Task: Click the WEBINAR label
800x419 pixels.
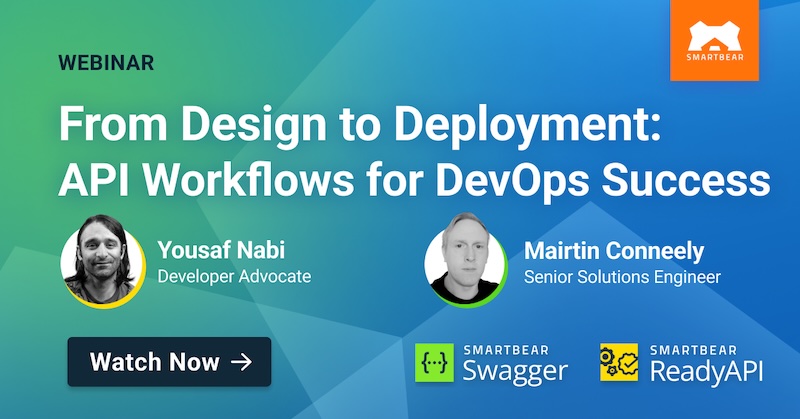Action: 106,63
